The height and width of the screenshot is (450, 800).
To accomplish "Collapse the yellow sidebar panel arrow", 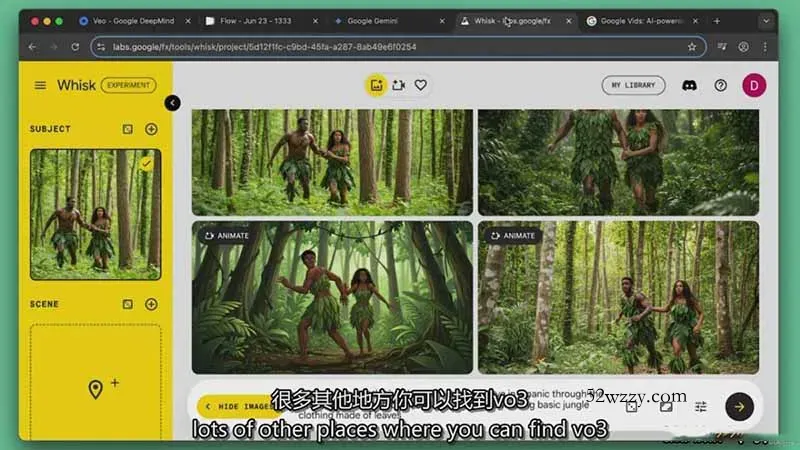I will (173, 102).
